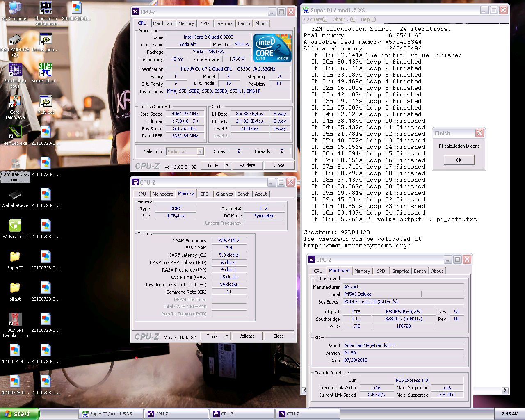
Task: Open the Windows Start menu
Action: click(x=20, y=414)
